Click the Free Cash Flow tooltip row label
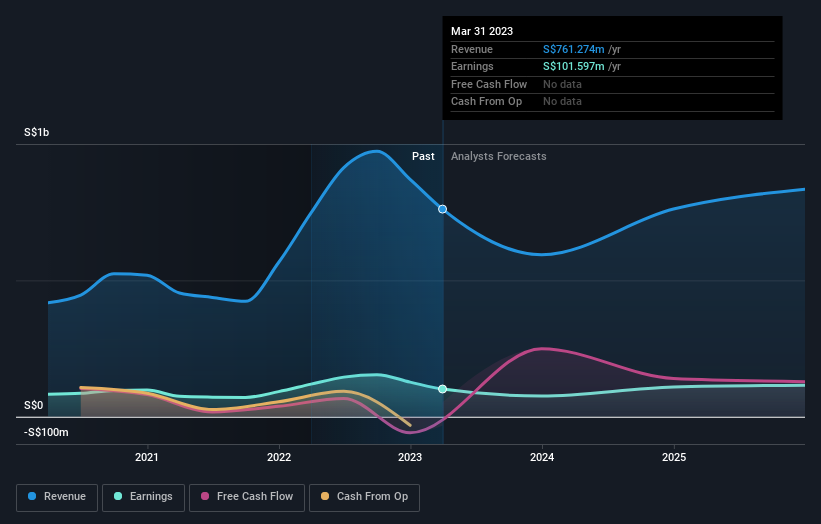Image resolution: width=821 pixels, height=524 pixels. pyautogui.click(x=489, y=84)
